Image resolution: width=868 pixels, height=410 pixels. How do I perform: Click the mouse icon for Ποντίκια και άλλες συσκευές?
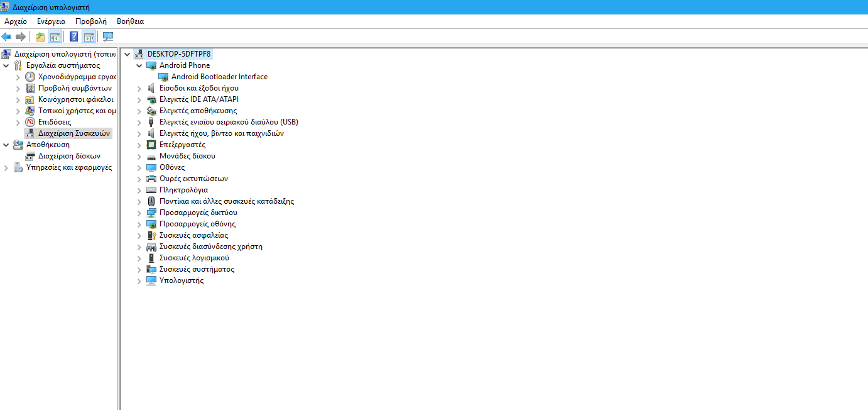pos(151,201)
